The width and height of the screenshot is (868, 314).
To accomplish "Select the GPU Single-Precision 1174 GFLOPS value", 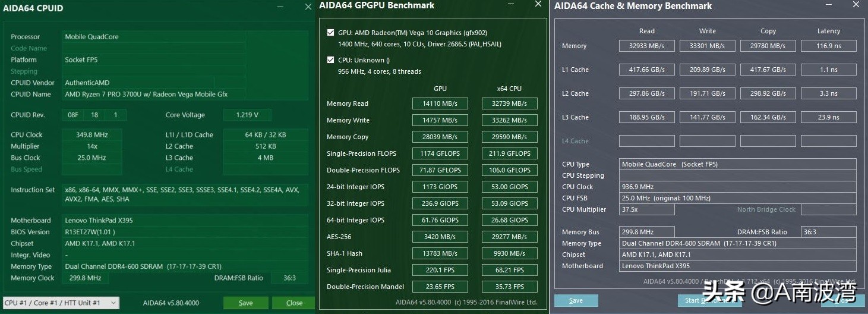I will pos(440,153).
